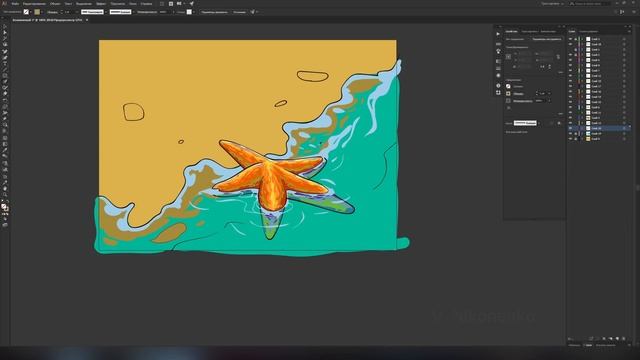Viewport: 640px width, 360px height.
Task: Hide the bottom yellow-thumbnail layer
Action: pos(570,139)
